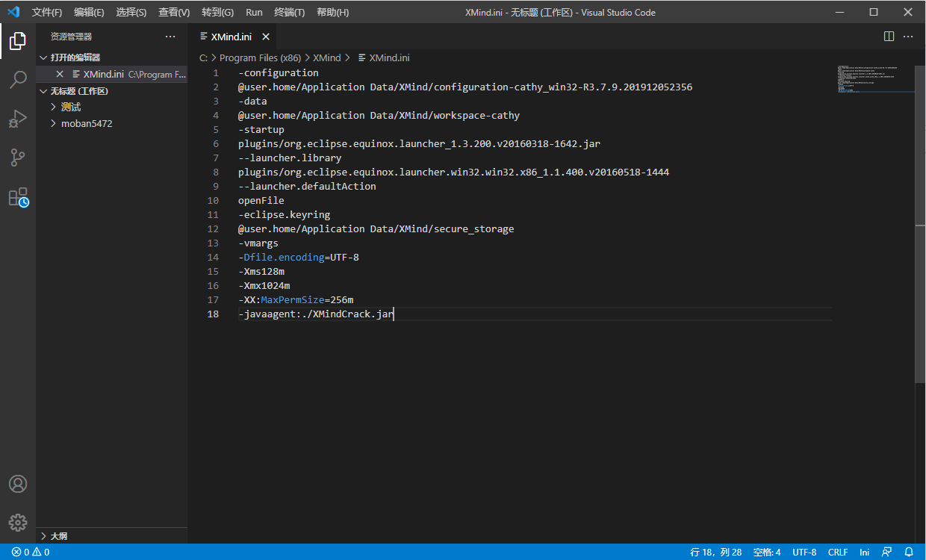
Task: Click the -Xmx1024m line
Action: click(264, 285)
